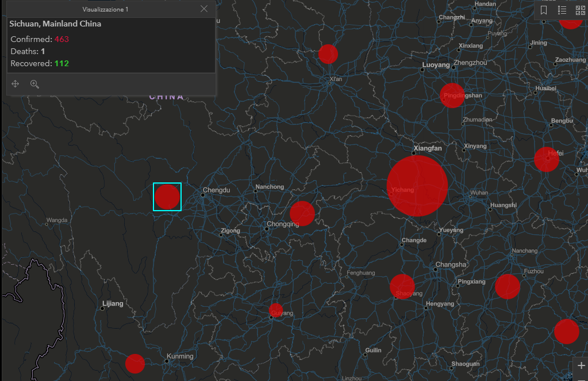Click the red circle west of Kunming
588x381 pixels.
pos(135,364)
